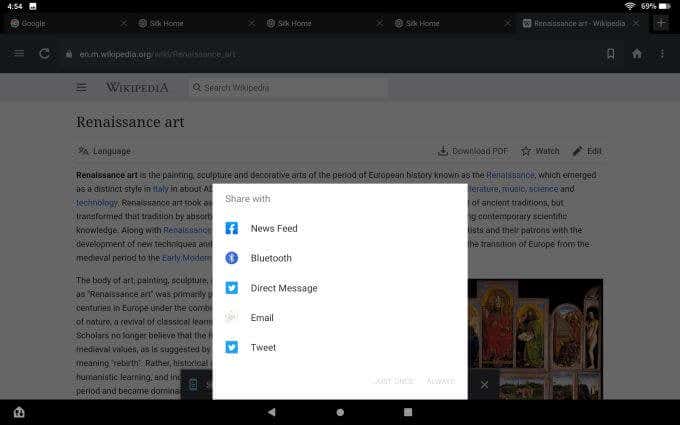Click the Search Wikipedia field
Image resolution: width=680 pixels, height=425 pixels.
coord(288,88)
